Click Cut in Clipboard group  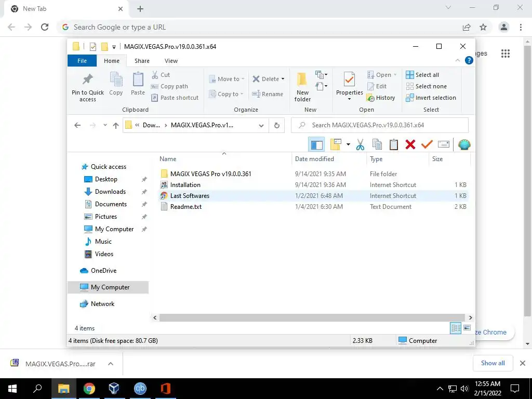(x=161, y=75)
